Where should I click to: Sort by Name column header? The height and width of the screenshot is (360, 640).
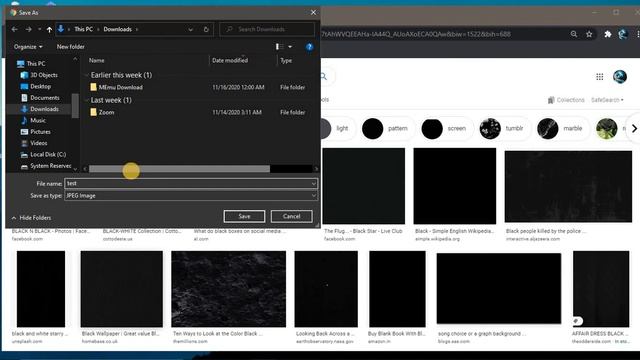(97, 60)
